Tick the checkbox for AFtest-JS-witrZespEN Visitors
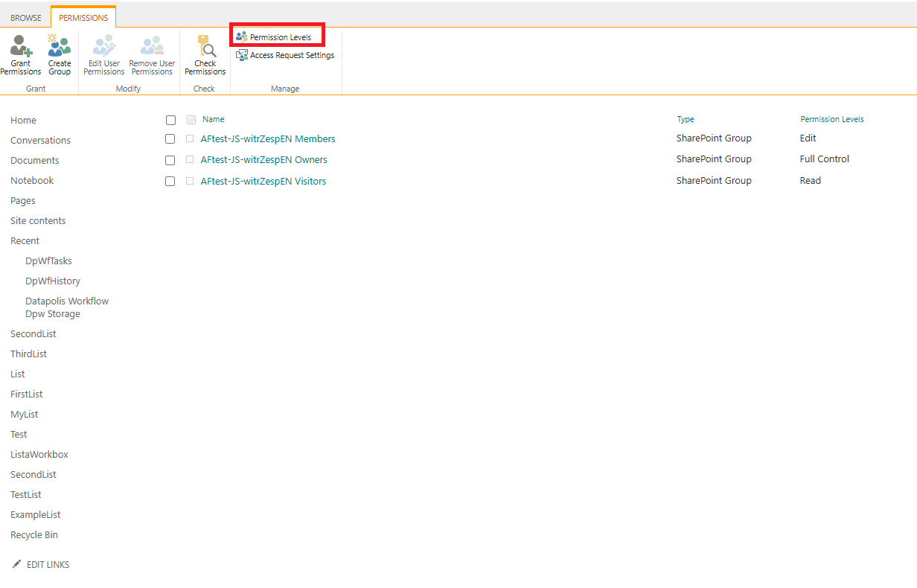 pyautogui.click(x=170, y=181)
